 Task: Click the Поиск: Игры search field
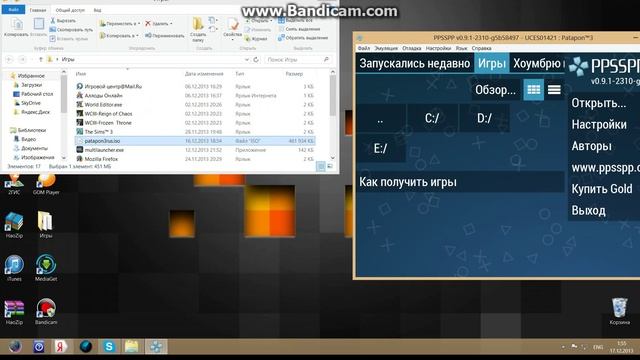click(297, 60)
